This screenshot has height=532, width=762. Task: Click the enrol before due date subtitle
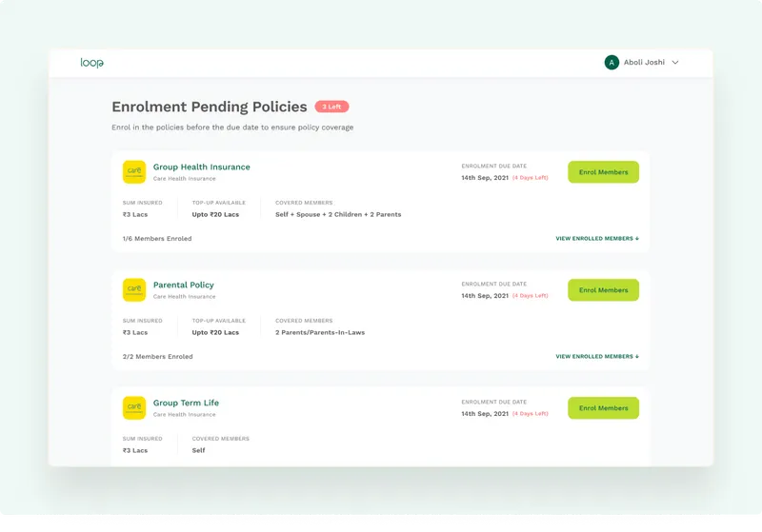point(232,128)
